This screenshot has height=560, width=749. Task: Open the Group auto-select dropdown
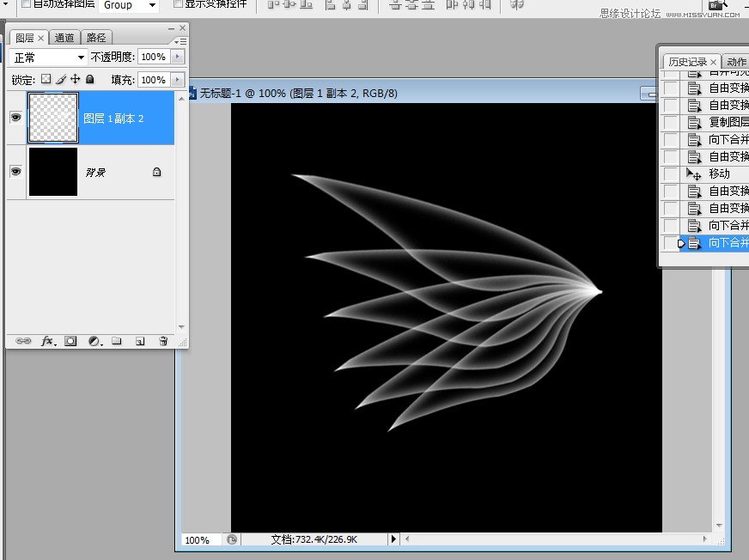131,5
